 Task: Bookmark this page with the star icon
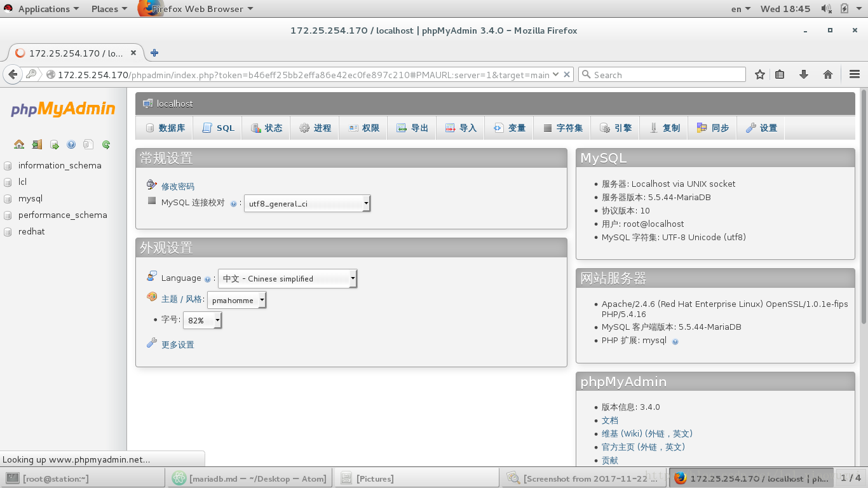click(760, 74)
